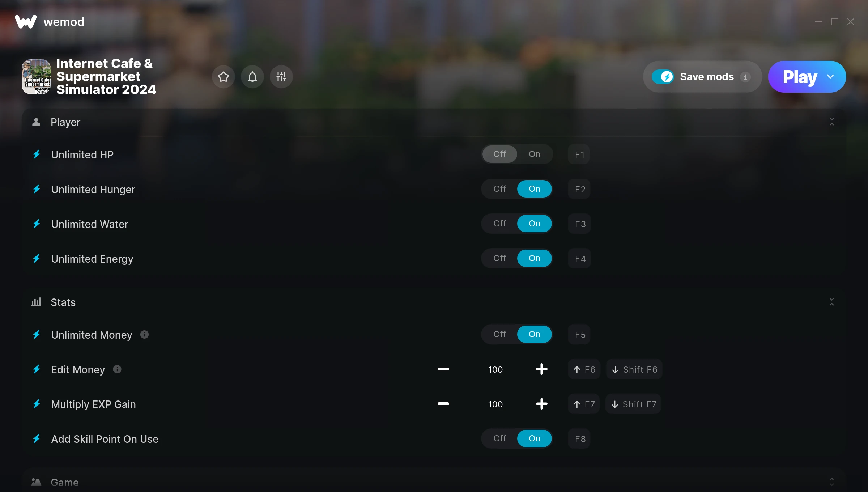
Task: Toggle the Save mods switch
Action: point(663,77)
